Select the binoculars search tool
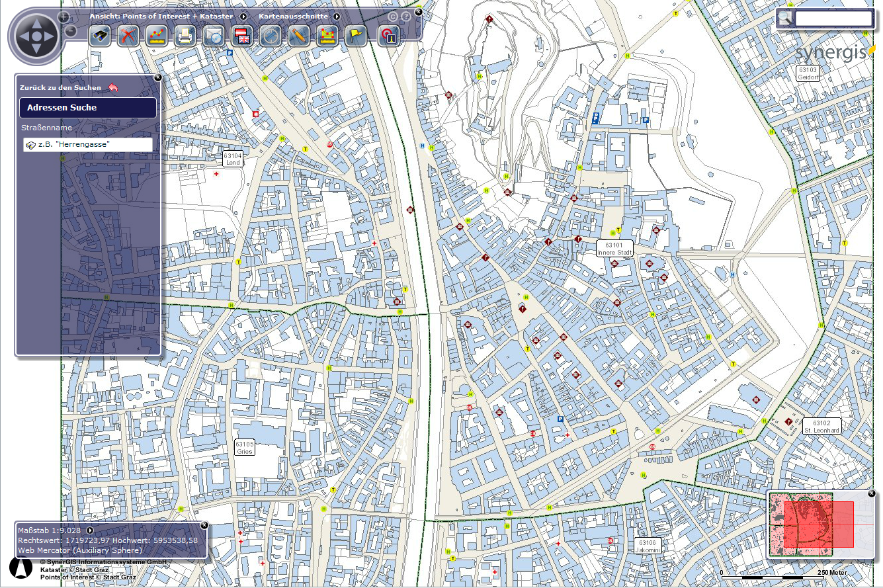883x588 pixels. tap(99, 36)
